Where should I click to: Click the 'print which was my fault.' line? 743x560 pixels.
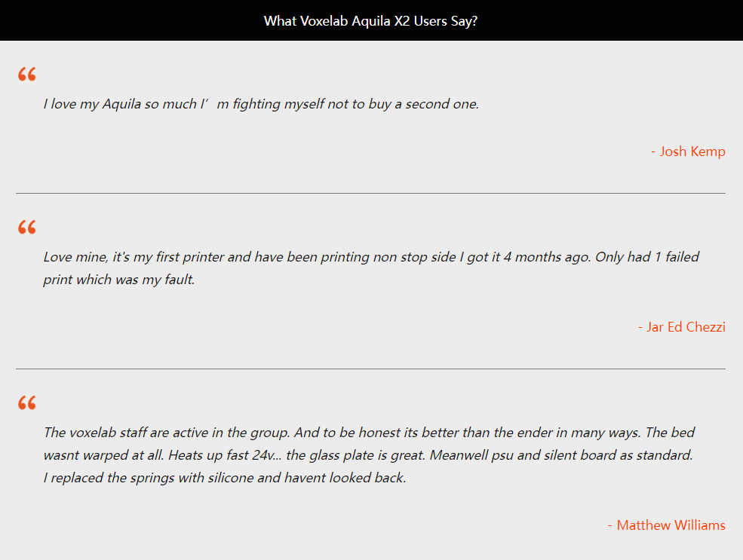coord(119,280)
